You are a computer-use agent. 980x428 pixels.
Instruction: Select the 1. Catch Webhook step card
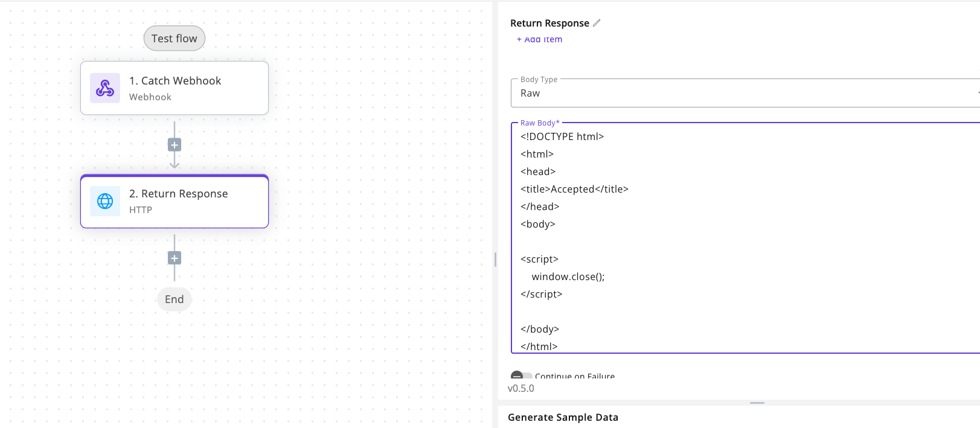pyautogui.click(x=175, y=88)
